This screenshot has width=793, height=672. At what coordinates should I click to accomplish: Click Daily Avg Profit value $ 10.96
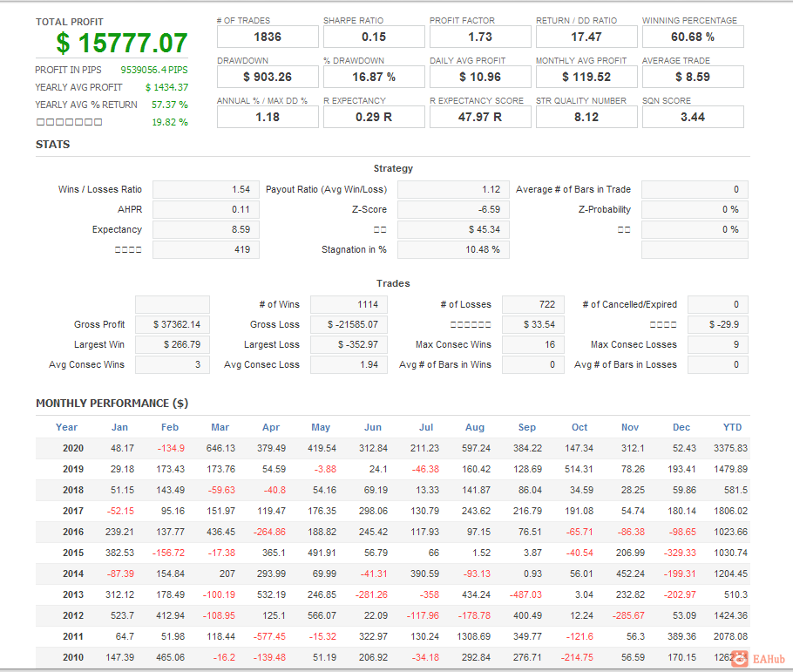click(x=480, y=77)
